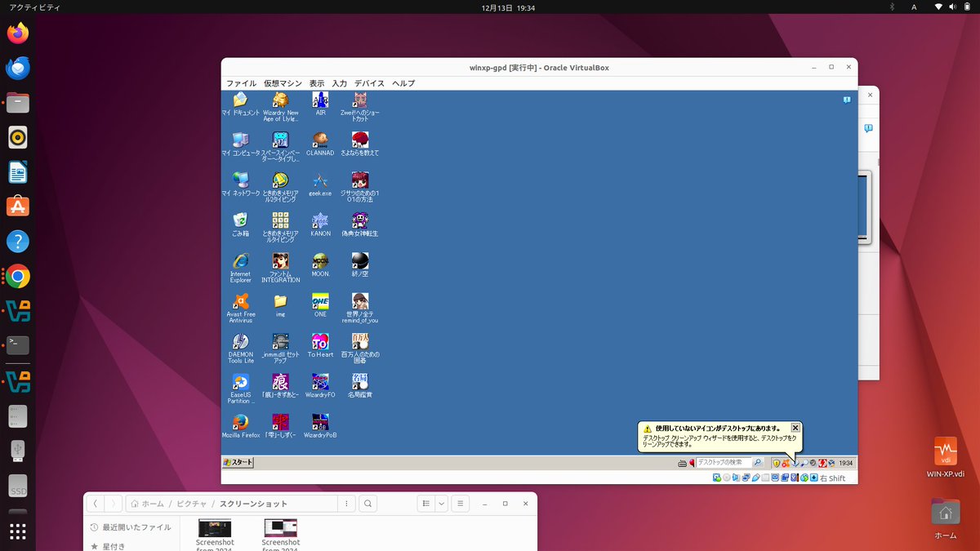The width and height of the screenshot is (980, 551).
Task: Open the 終ノ空 shortcut icon
Action: point(360,264)
